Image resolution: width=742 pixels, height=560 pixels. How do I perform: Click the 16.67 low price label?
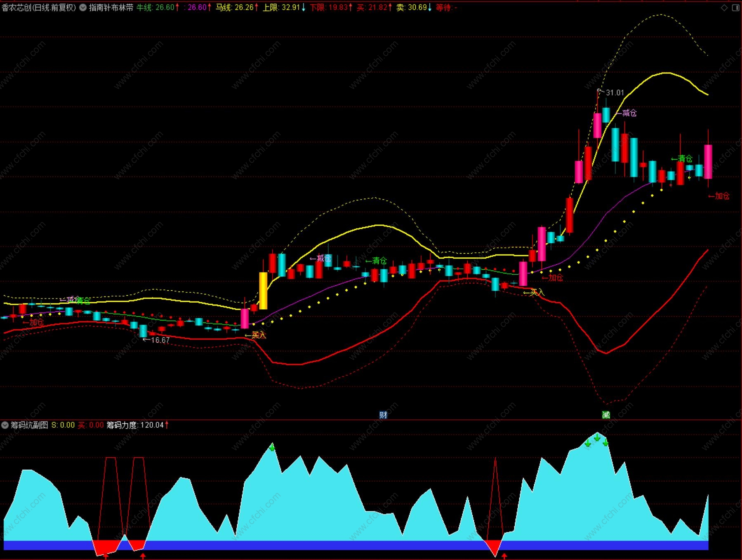160,340
